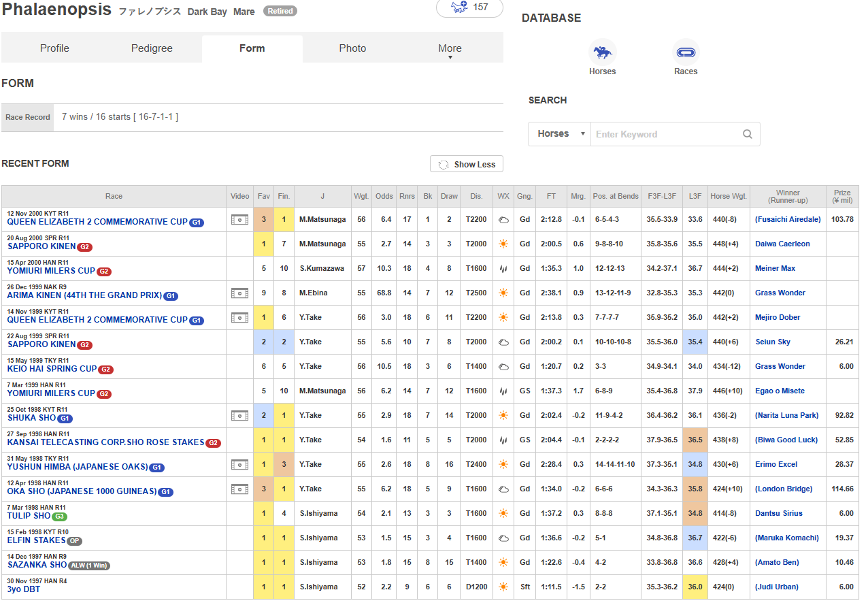Image resolution: width=868 pixels, height=605 pixels.
Task: Click the Race column header
Action: pyautogui.click(x=114, y=196)
